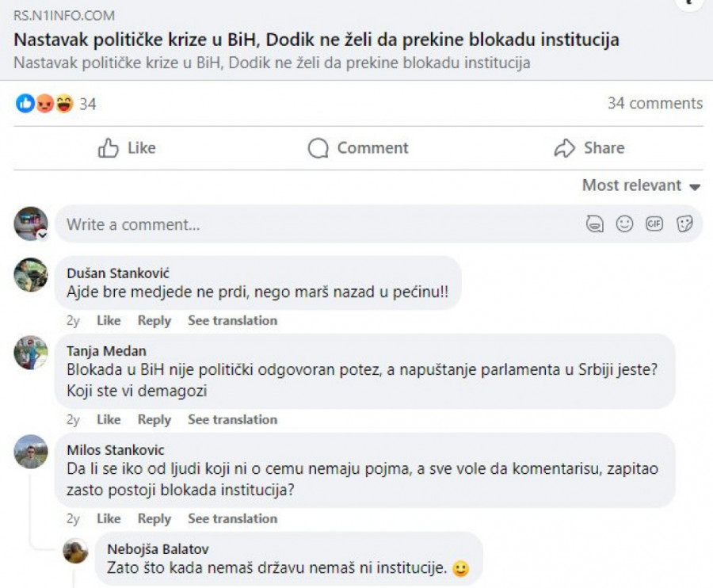Viewport: 713px width, 588px height.
Task: Open Nebojša Balatov's profile name
Action: (x=158, y=549)
